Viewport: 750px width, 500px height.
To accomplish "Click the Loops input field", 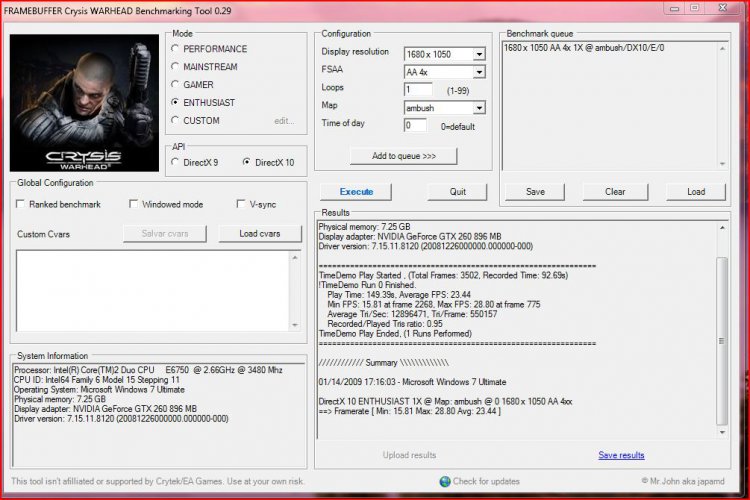I will 418,89.
